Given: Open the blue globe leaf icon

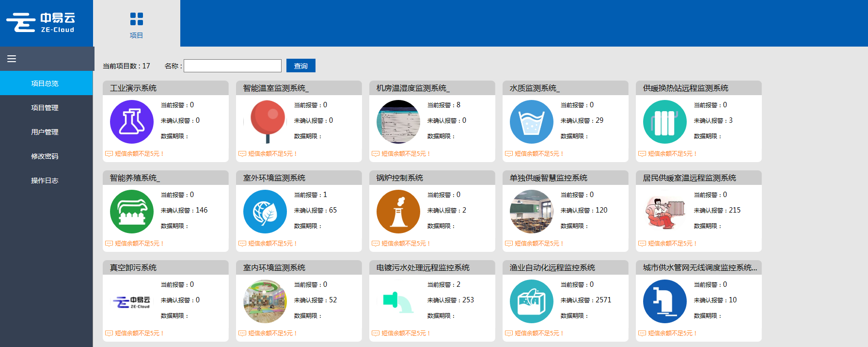Looking at the screenshot, I should tap(265, 212).
